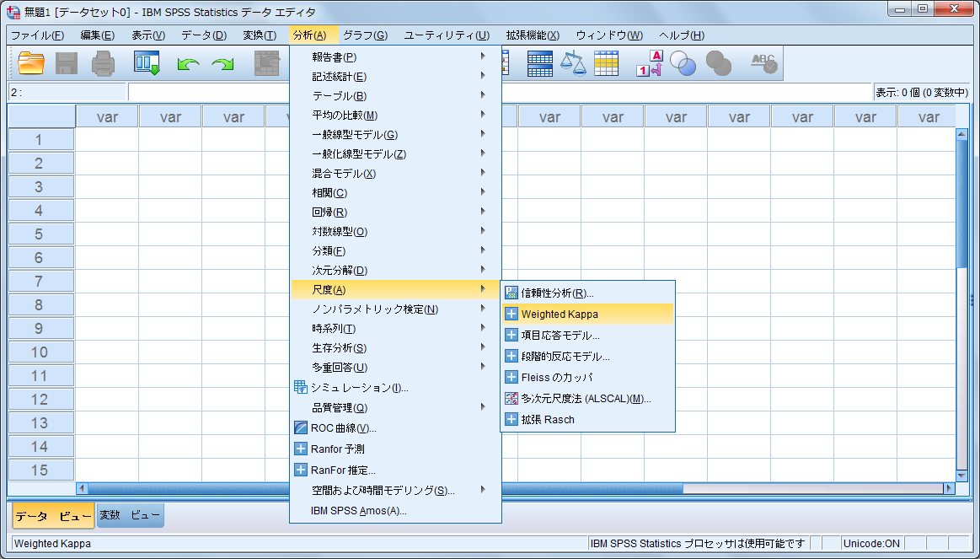The height and width of the screenshot is (559, 980).
Task: Expand the テーブル(B) submenu
Action: [x=396, y=95]
